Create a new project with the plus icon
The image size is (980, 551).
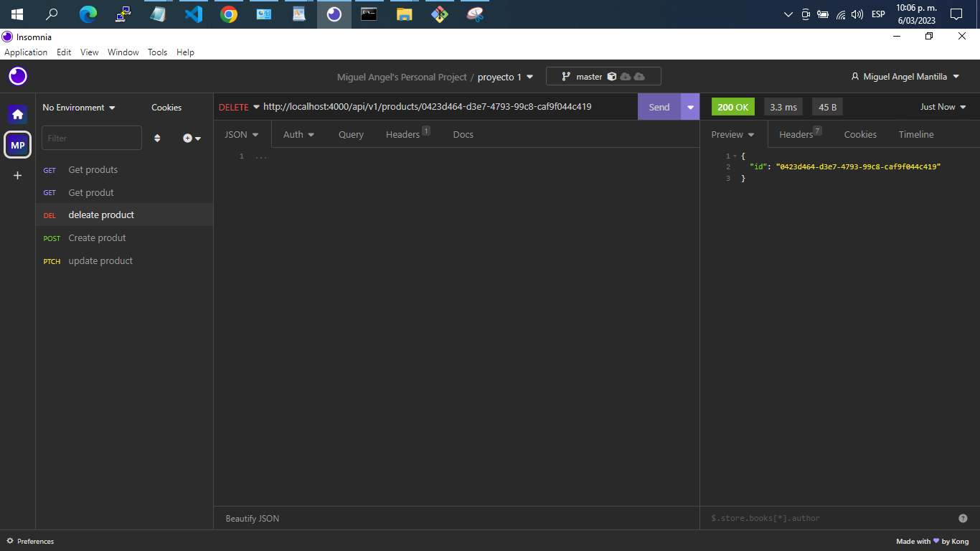[17, 175]
